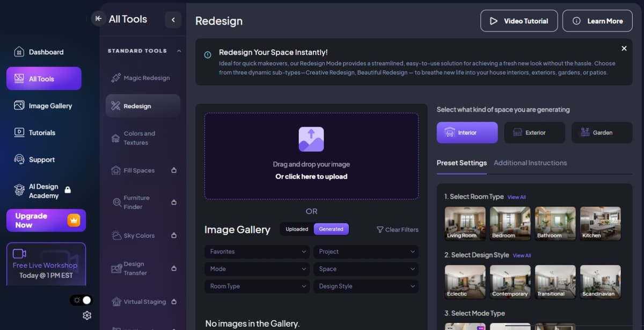Open the Design Transfer tool

143,268
